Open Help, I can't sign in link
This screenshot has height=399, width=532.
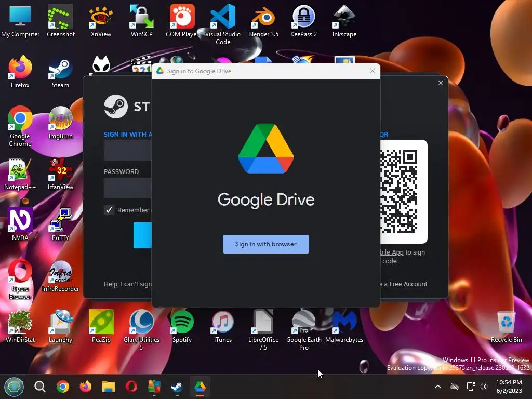click(128, 284)
